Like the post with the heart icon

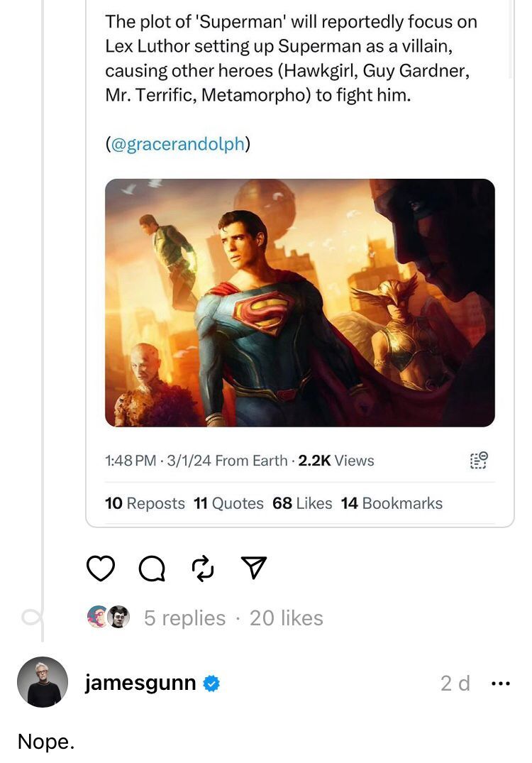pos(101,568)
